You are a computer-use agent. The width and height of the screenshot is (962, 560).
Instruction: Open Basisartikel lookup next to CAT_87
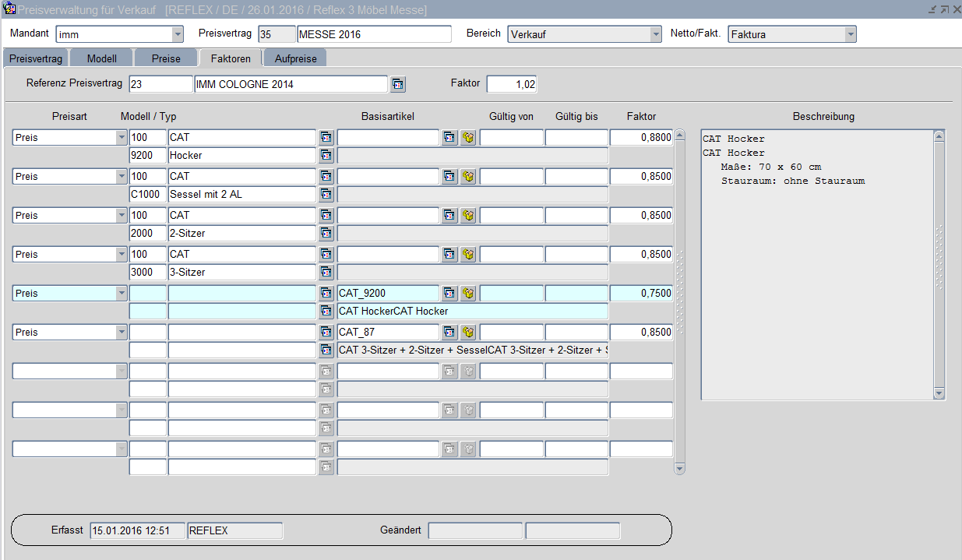pos(449,333)
